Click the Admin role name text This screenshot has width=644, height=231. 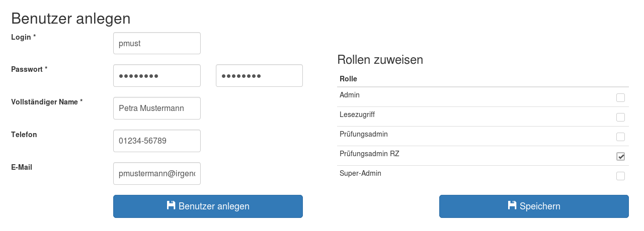(350, 95)
